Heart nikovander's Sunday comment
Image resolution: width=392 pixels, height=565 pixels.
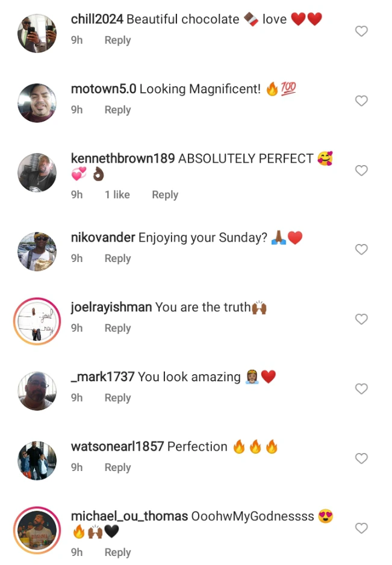[361, 249]
